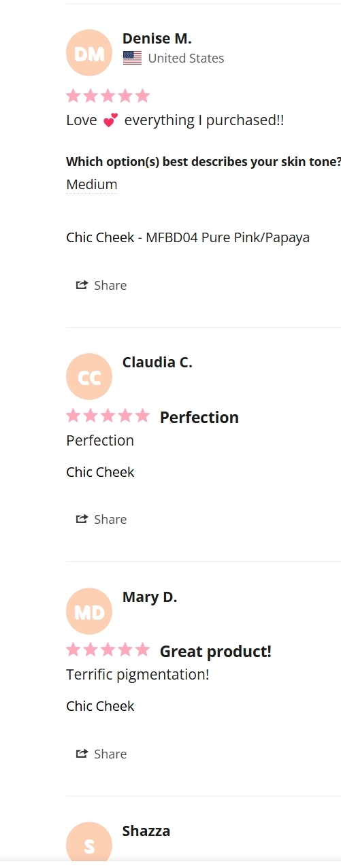This screenshot has width=341, height=868.
Task: Click Claudia C.'s CC avatar circle
Action: coord(89,376)
